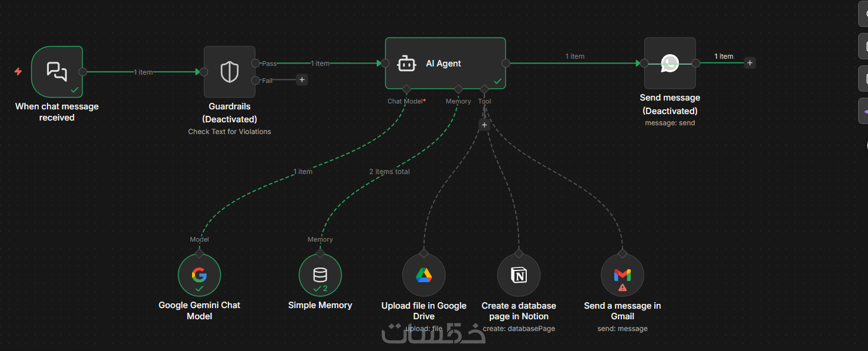Click the Model diamond above Gemini node

coord(199,253)
